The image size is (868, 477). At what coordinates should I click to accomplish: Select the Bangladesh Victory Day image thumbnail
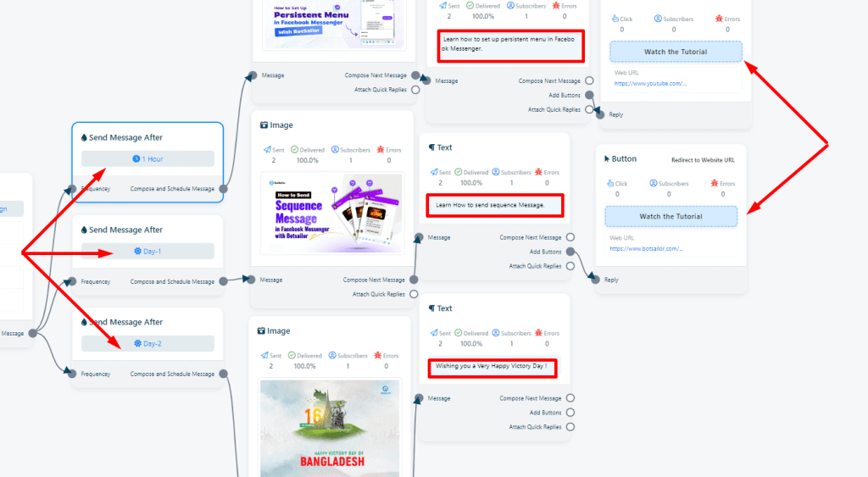pyautogui.click(x=331, y=426)
